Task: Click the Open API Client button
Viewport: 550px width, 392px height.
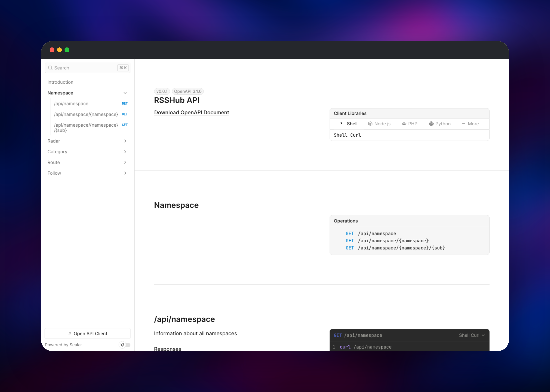Action: click(87, 334)
